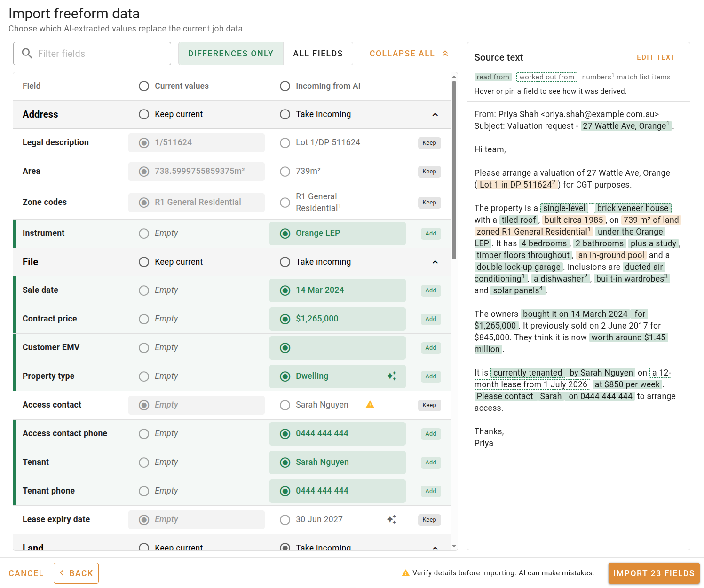Click the Keep tag on Zone codes row

click(429, 203)
